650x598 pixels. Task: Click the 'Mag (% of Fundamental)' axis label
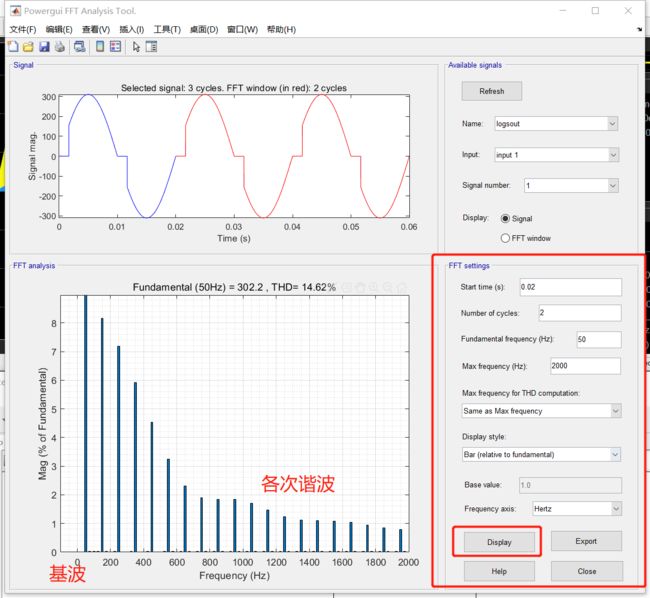[43, 424]
